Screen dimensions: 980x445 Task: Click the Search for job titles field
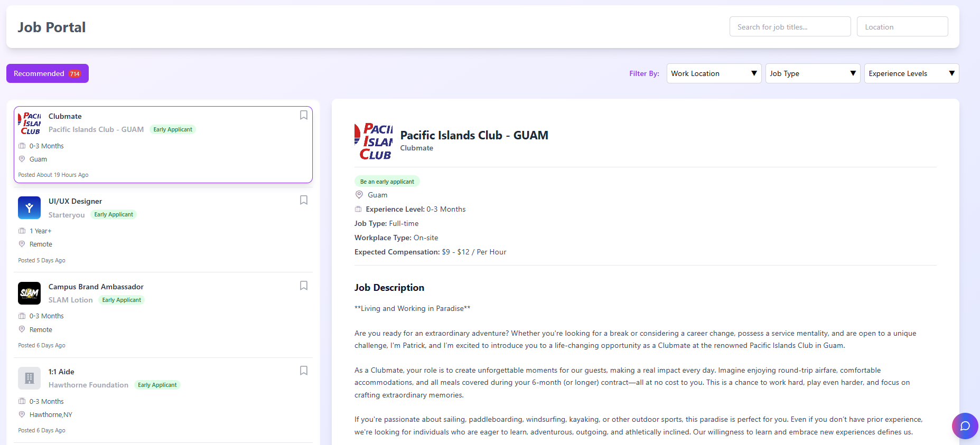(x=790, y=26)
